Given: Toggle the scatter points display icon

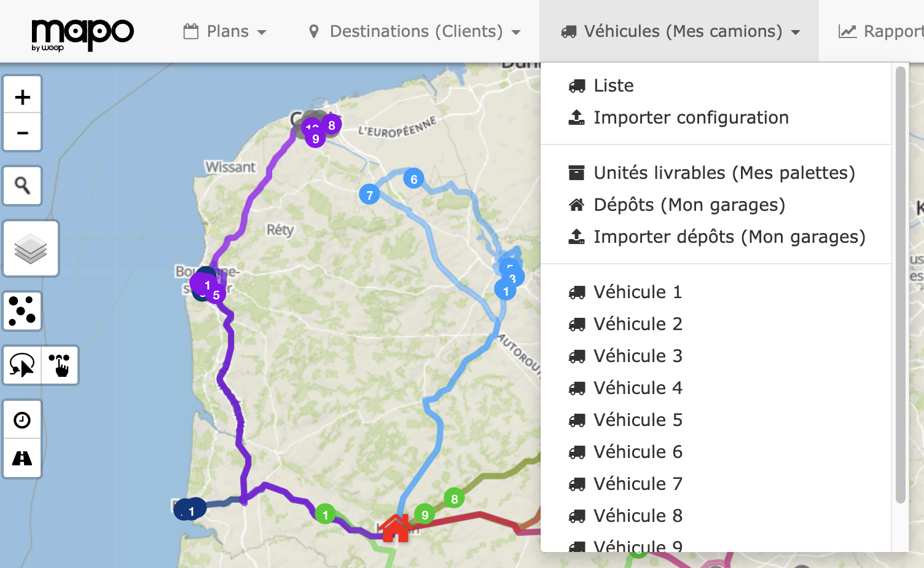Looking at the screenshot, I should pyautogui.click(x=22, y=310).
